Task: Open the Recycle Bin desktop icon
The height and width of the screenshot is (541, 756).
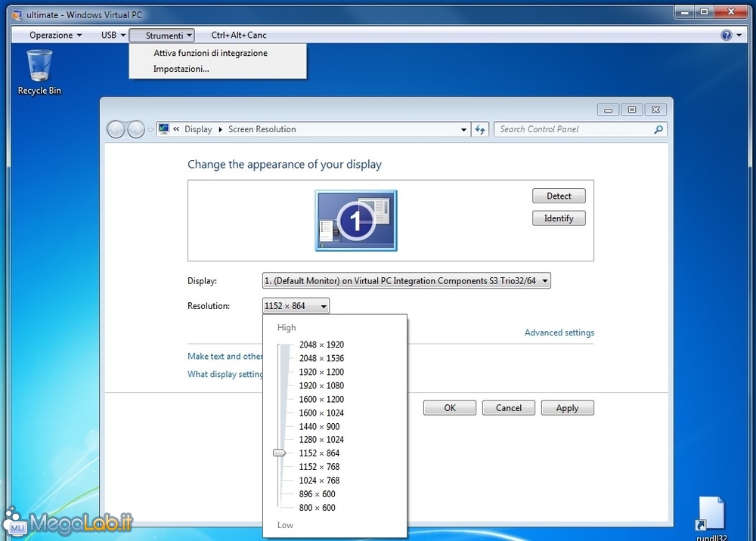Action: (39, 73)
